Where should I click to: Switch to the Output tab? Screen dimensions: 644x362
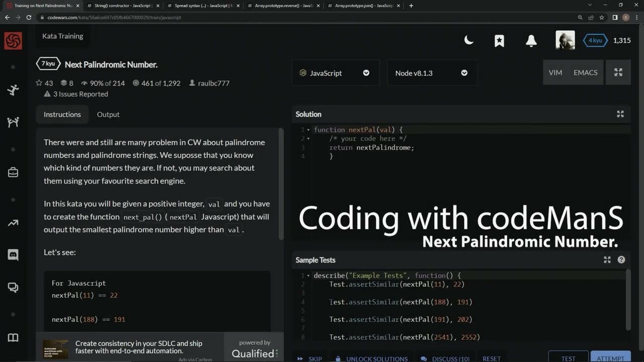[x=108, y=114]
